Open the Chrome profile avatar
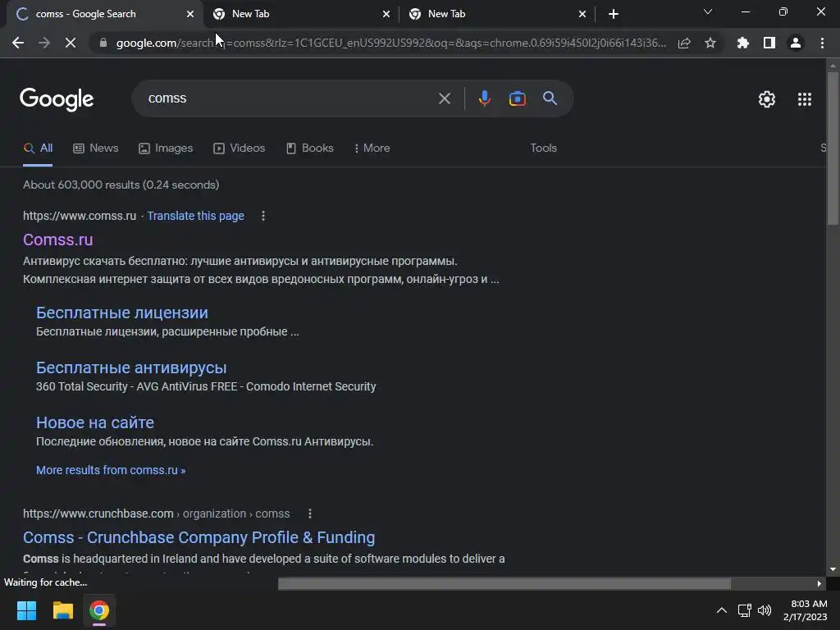Viewport: 840px width, 630px height. tap(796, 43)
